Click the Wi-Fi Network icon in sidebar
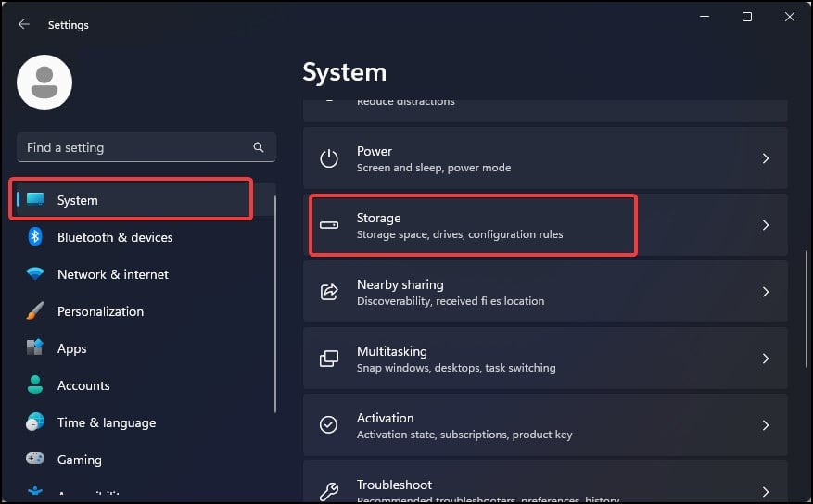This screenshot has height=504, width=813. click(35, 273)
